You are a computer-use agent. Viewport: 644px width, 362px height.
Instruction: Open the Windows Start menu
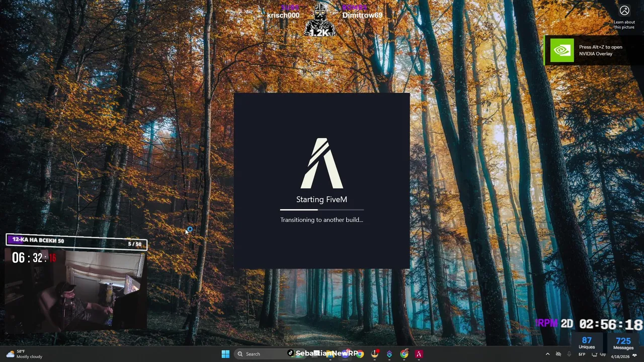point(225,354)
